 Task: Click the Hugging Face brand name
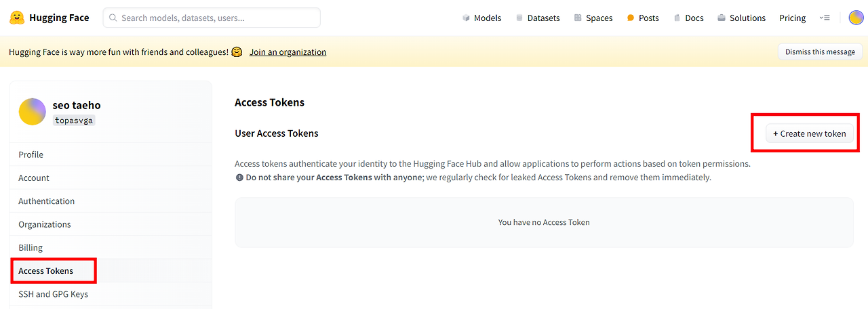click(59, 18)
